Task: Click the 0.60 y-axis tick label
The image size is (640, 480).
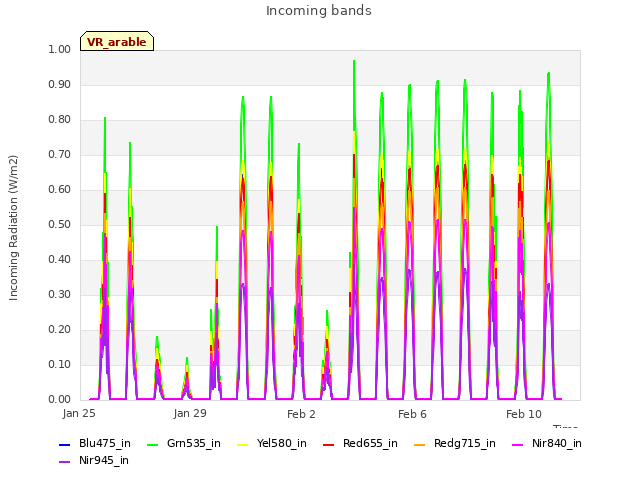Action: [60, 189]
